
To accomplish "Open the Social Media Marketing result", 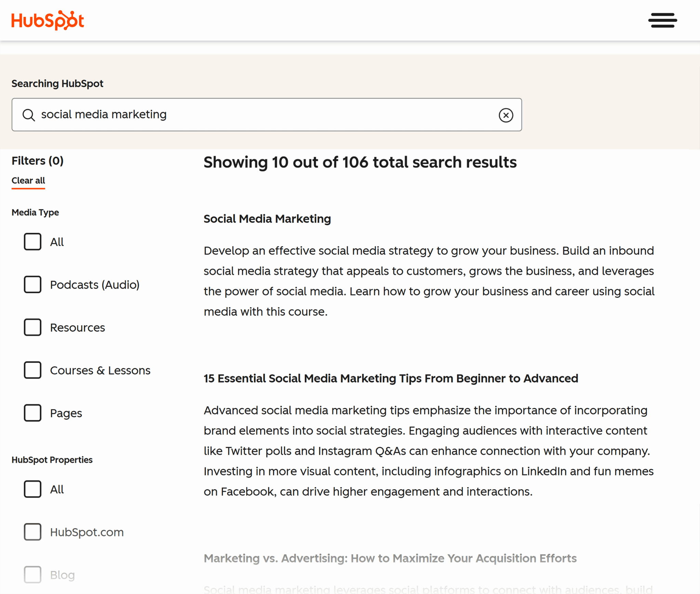I will pyautogui.click(x=267, y=219).
